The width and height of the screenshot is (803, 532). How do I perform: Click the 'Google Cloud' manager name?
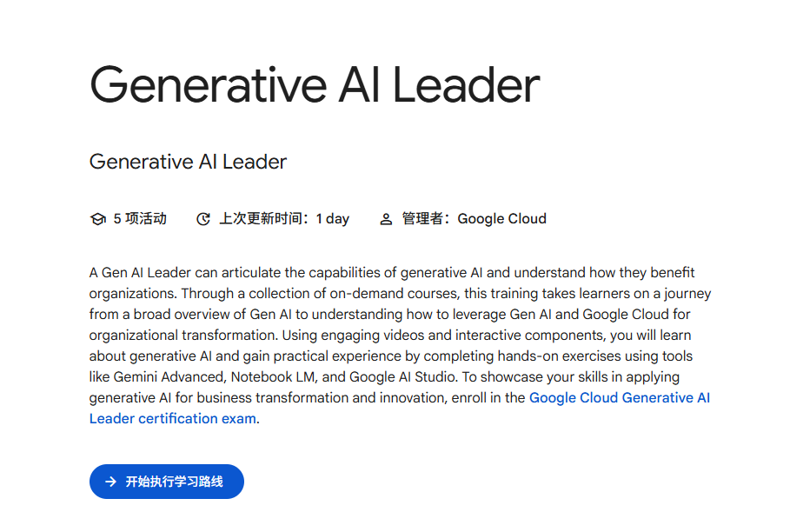(x=501, y=219)
